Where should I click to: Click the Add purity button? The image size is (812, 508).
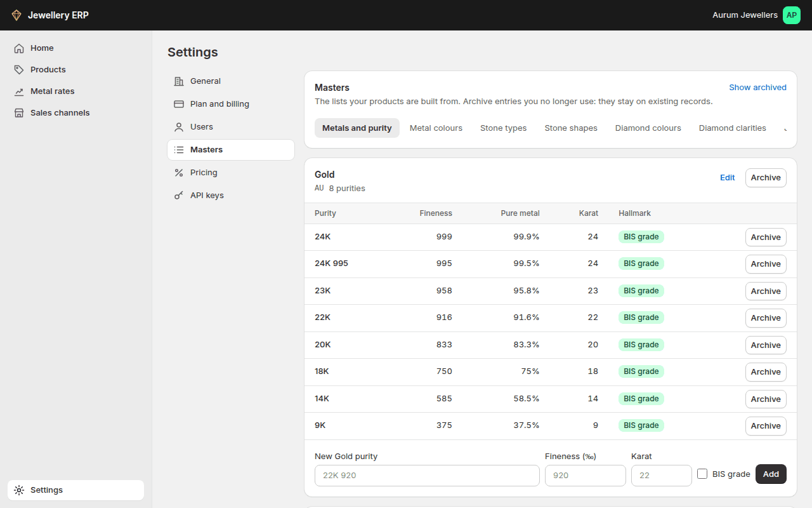tap(771, 474)
